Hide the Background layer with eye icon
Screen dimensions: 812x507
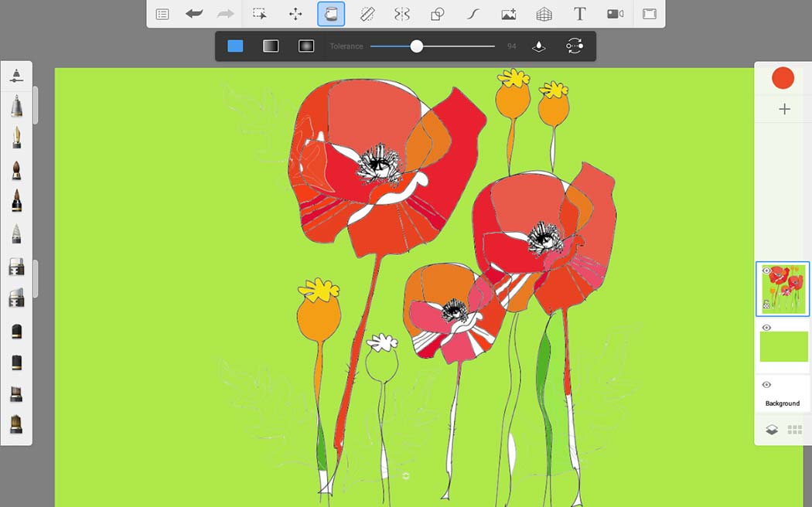coord(767,384)
